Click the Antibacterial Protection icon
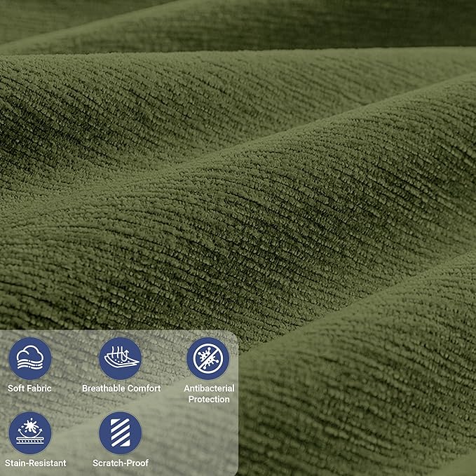This screenshot has width=476, height=476. pyautogui.click(x=208, y=358)
